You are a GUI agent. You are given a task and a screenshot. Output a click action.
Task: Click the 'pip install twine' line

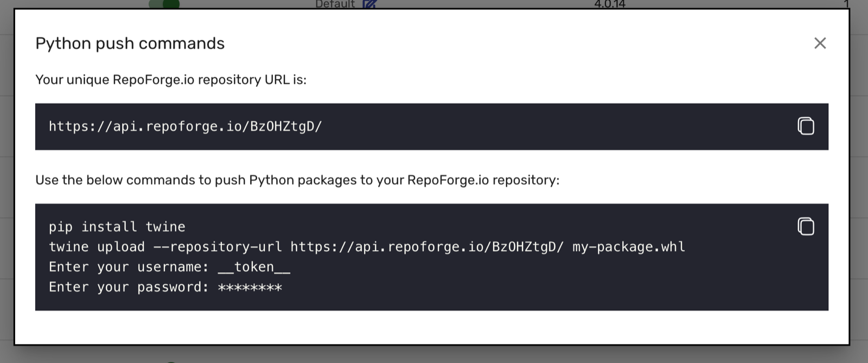(x=117, y=227)
